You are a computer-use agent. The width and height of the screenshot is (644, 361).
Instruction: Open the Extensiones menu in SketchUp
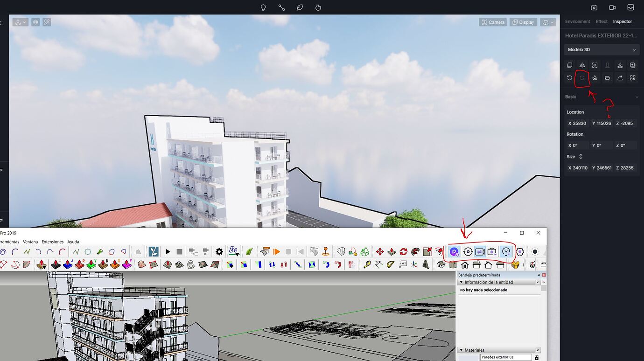point(53,242)
